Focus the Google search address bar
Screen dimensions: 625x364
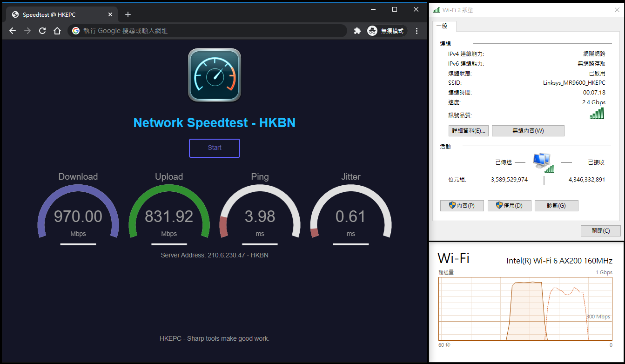[208, 31]
